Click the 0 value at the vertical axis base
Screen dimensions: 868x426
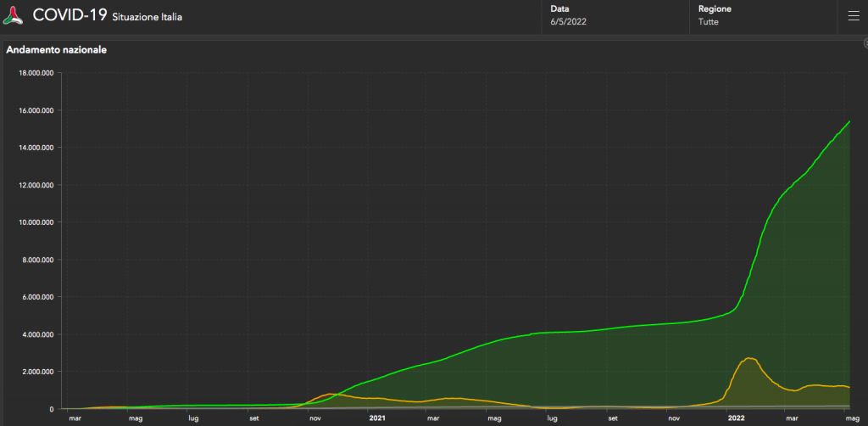53,409
